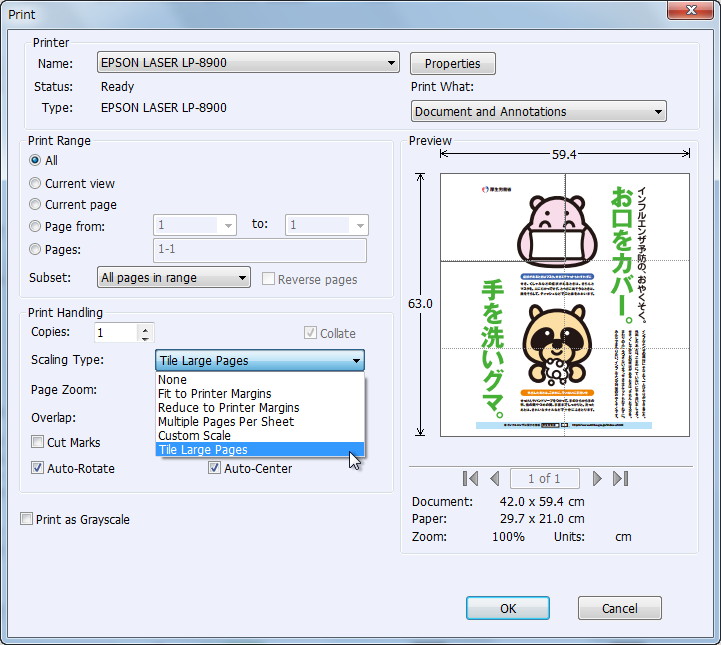Increase number of copies with up arrow
Image resolution: width=721 pixels, height=645 pixels.
(145, 329)
